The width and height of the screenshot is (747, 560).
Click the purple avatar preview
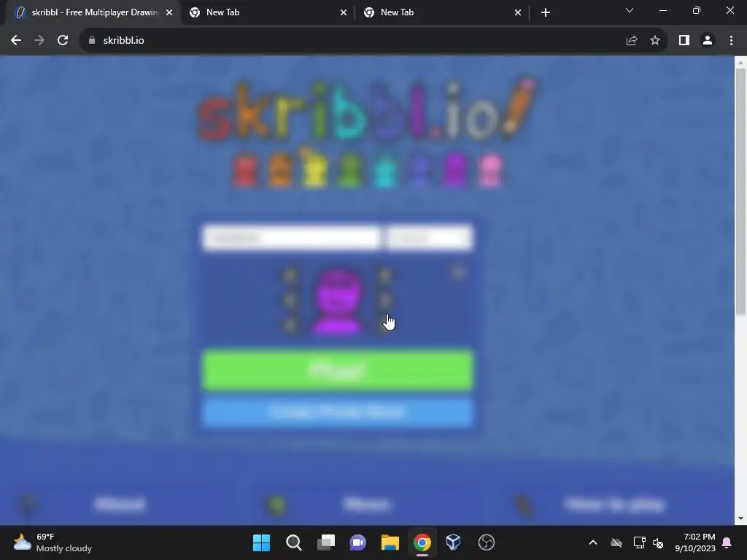click(338, 301)
